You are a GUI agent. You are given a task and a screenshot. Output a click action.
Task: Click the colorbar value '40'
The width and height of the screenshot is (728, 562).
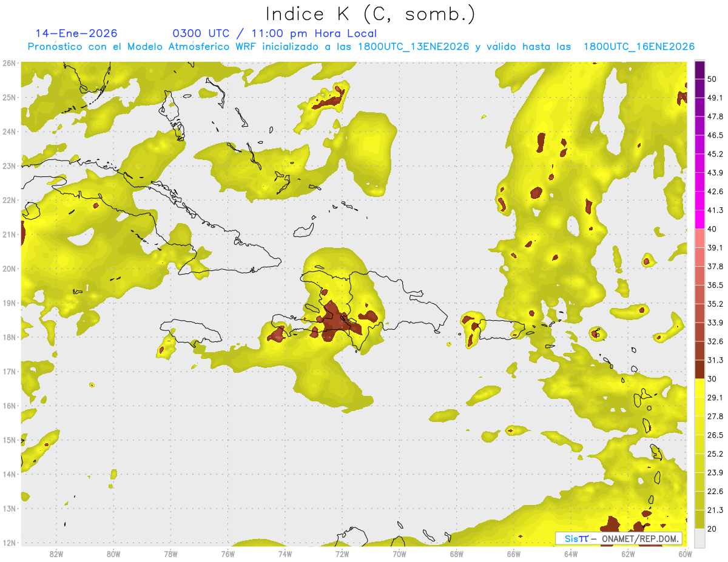[x=713, y=229]
